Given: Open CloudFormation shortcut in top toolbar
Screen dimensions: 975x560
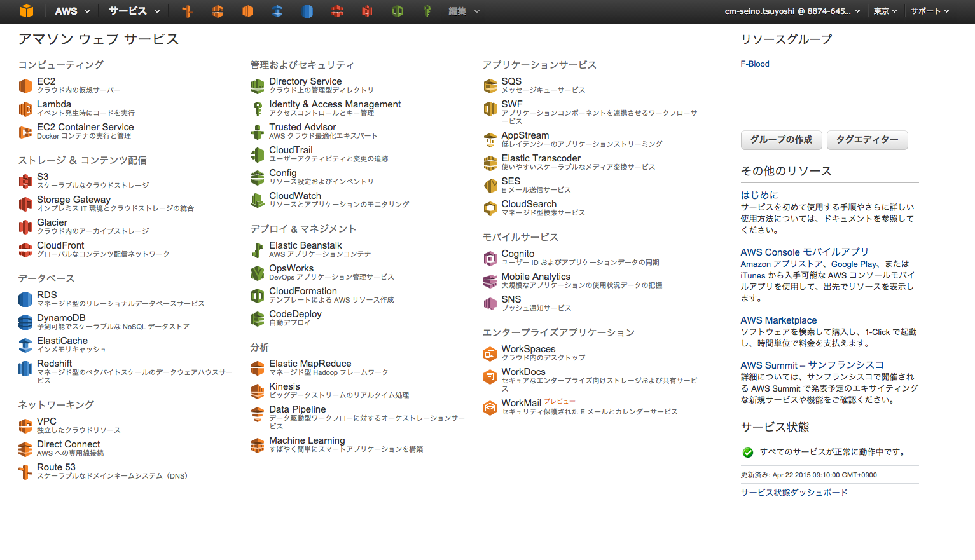Looking at the screenshot, I should 397,11.
